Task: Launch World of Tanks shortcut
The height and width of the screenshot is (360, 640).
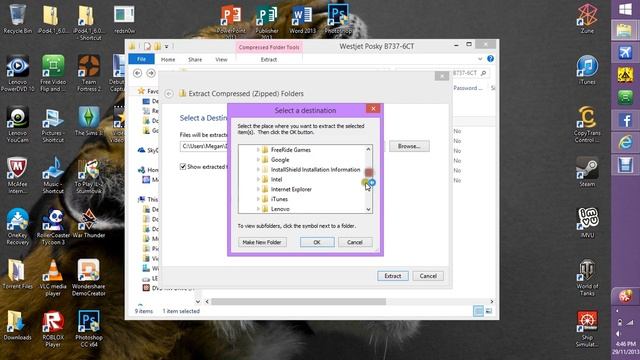Action: (587, 277)
